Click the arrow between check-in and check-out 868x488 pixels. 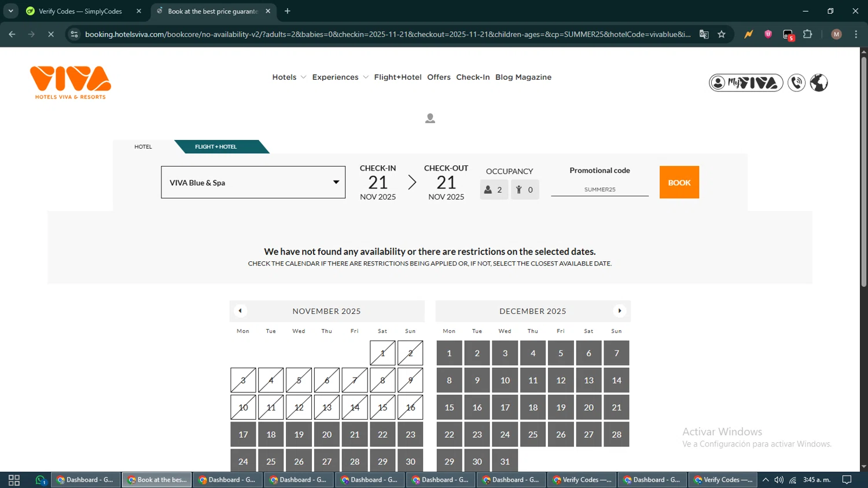[412, 183]
